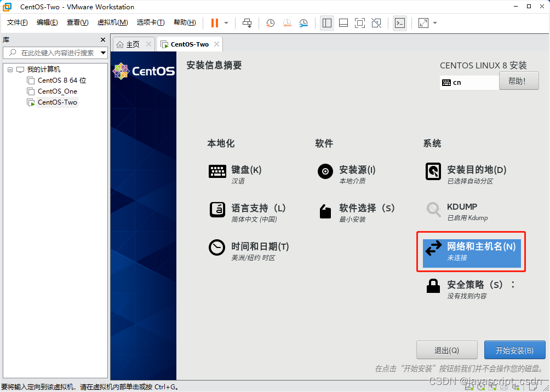Open the 虚拟机(M) menu
The width and height of the screenshot is (550, 392).
[x=112, y=22]
